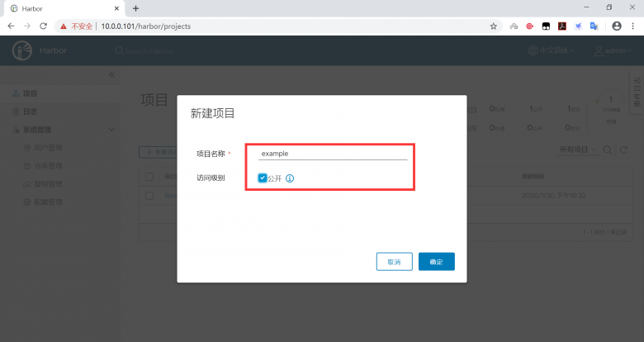Click the address bar URL 10.0.0.101/harbor/projects
Viewport: 644px width, 342px height.
(146, 26)
